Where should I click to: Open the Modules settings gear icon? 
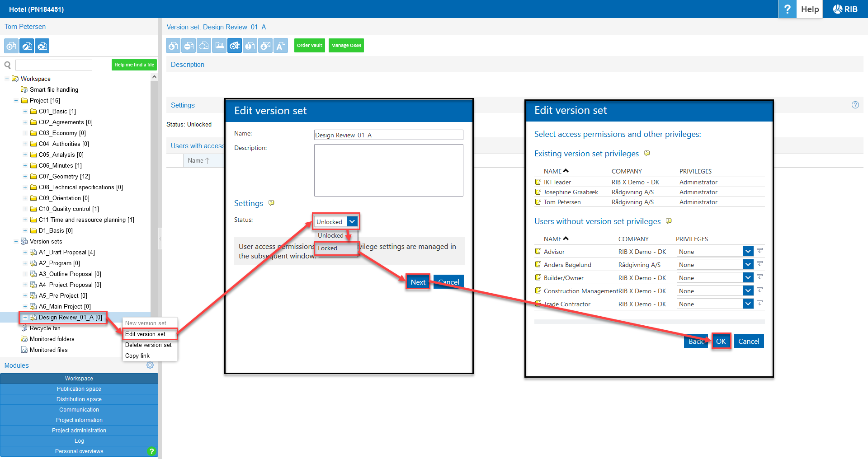150,365
